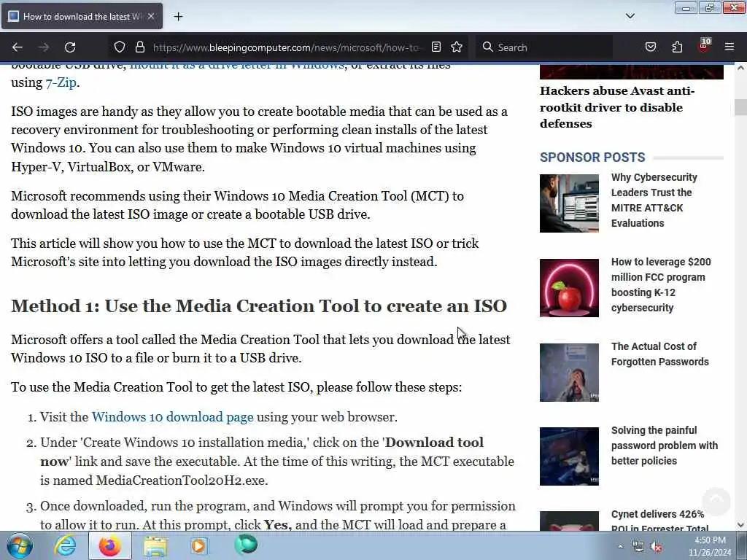747x560 pixels.
Task: Bookmark this page with the star icon
Action: tap(457, 47)
